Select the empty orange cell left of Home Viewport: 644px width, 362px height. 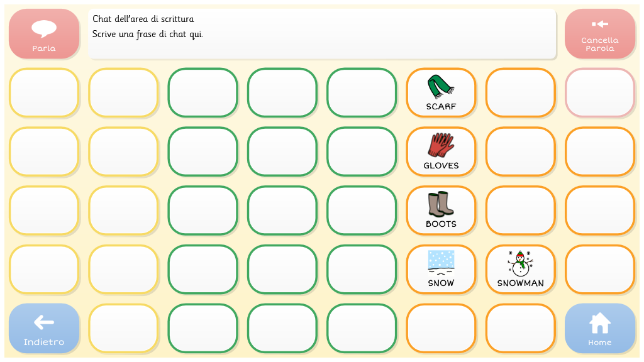pos(520,329)
